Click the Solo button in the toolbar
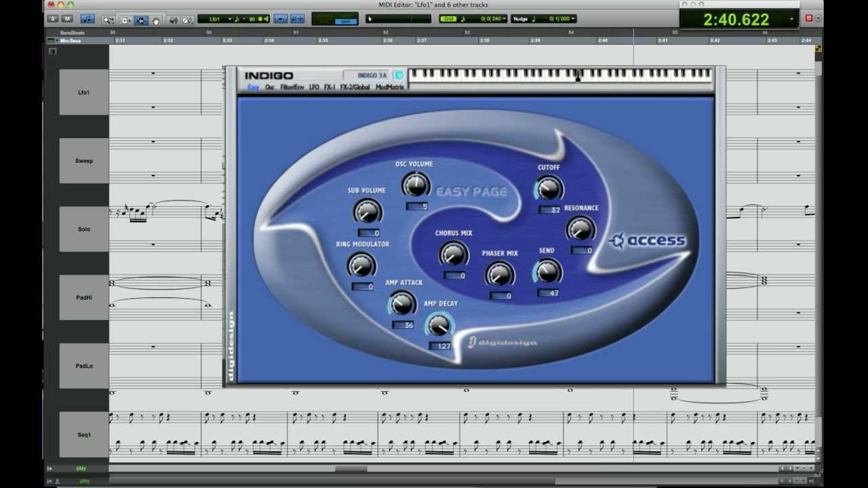The image size is (868, 488). pyautogui.click(x=53, y=18)
